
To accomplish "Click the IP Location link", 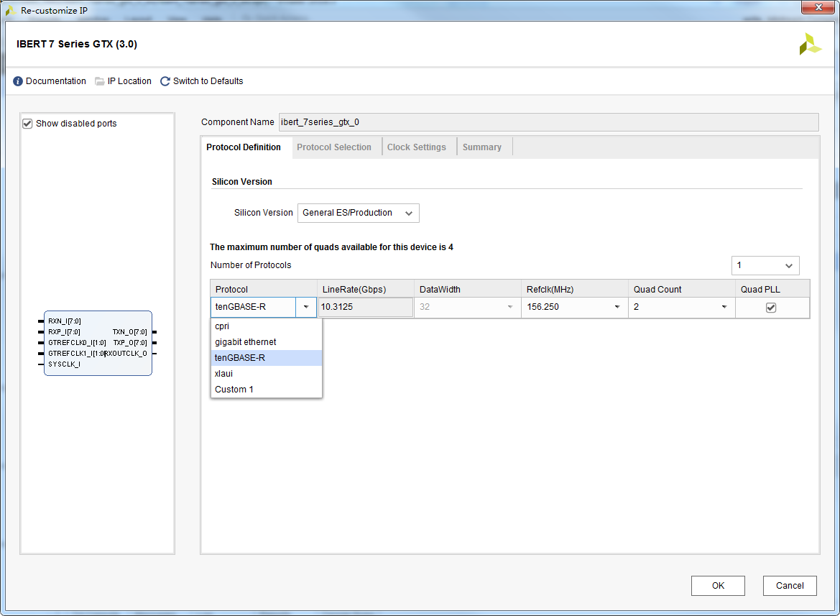I will coord(129,81).
